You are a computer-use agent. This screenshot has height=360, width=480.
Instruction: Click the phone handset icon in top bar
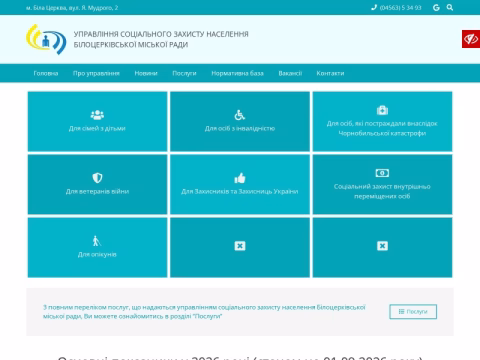tap(374, 7)
